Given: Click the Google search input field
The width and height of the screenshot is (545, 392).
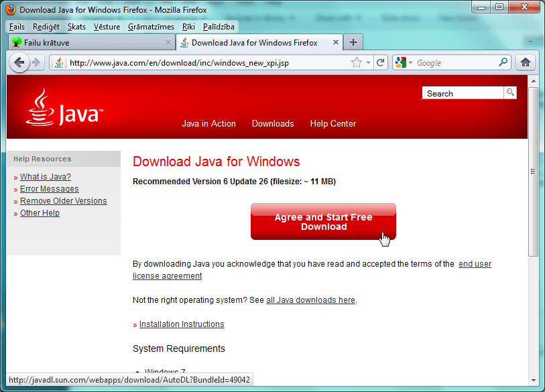Looking at the screenshot, I should (456, 63).
